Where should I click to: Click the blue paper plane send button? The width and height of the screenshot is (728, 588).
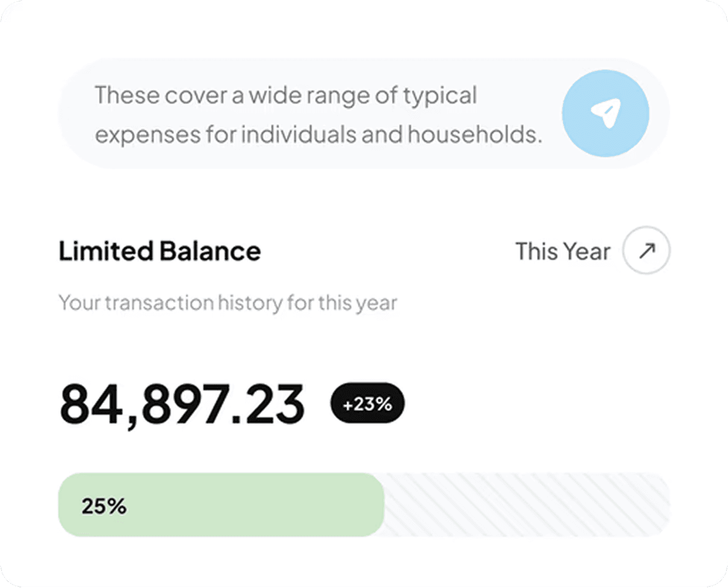(605, 114)
